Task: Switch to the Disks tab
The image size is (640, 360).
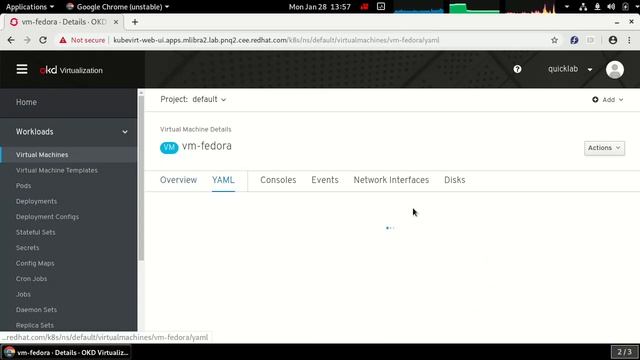Action: (x=455, y=180)
